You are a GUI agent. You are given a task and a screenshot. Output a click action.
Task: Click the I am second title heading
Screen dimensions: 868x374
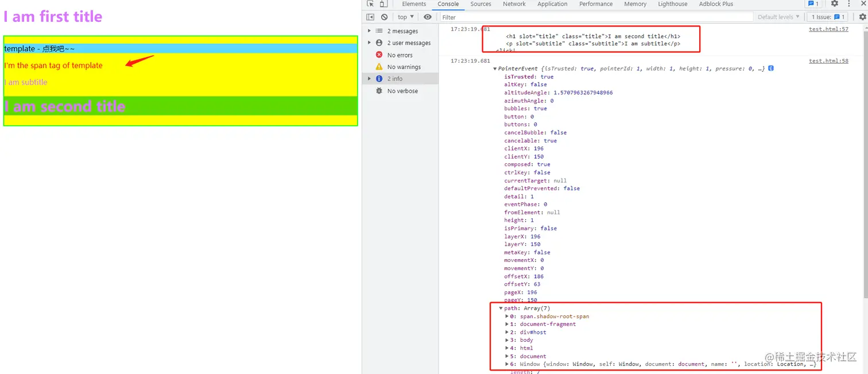[x=65, y=106]
